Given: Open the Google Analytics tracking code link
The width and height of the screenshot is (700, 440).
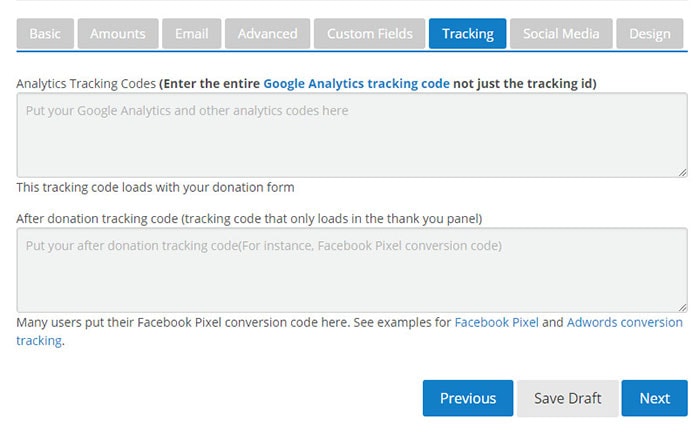Looking at the screenshot, I should (356, 84).
